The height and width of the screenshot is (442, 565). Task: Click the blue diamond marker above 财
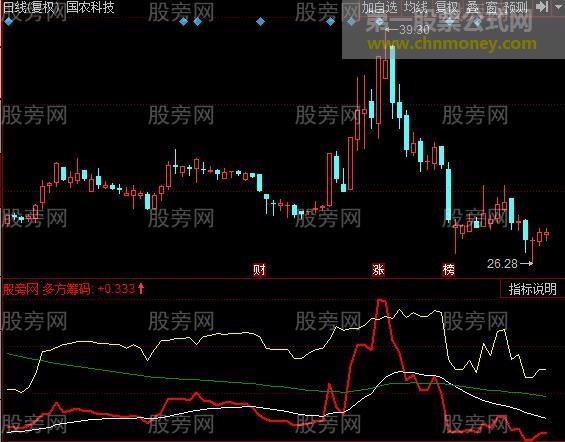pyautogui.click(x=260, y=22)
